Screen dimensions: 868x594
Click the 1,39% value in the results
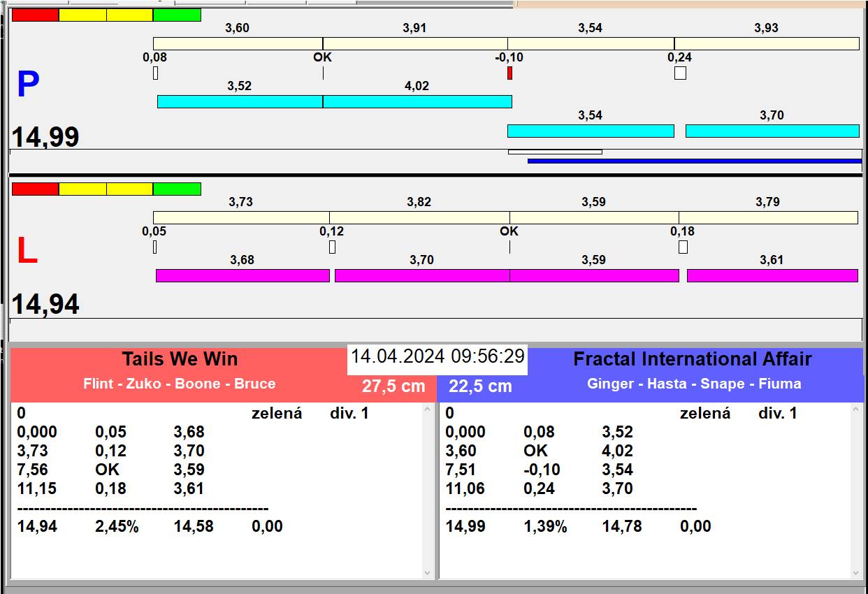click(x=545, y=527)
